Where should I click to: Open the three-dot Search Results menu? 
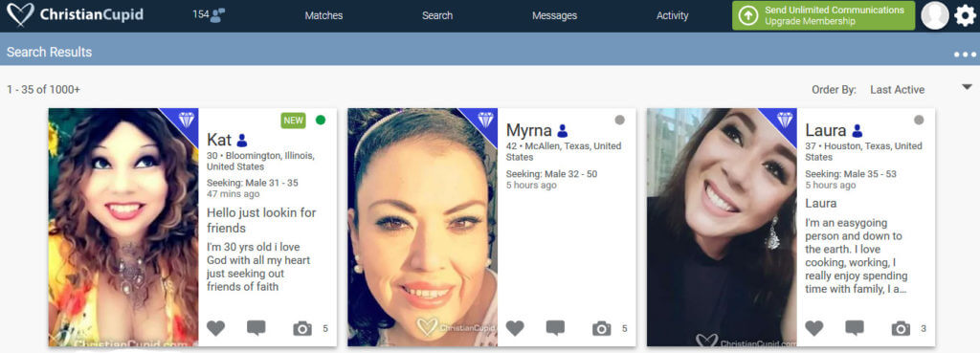pos(965,55)
